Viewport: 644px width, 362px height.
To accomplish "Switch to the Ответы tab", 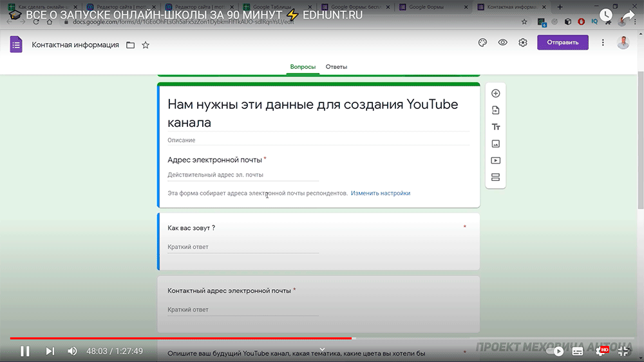I will [336, 66].
